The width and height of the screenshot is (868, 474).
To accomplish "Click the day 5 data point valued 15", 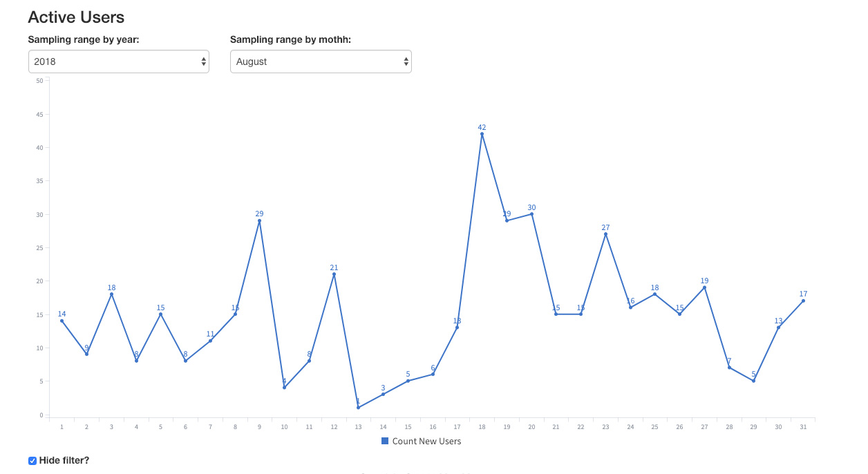I will coord(160,314).
